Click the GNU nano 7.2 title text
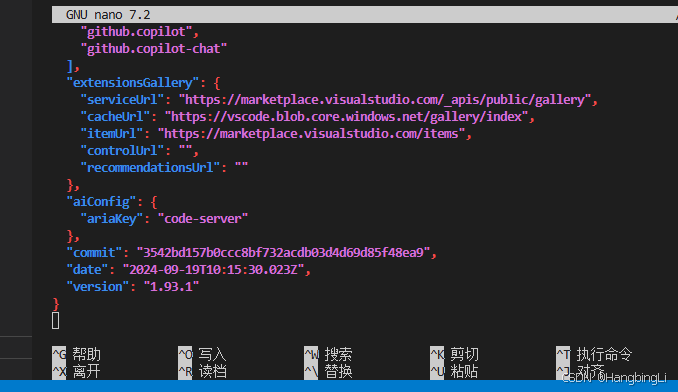The image size is (678, 392). 108,15
